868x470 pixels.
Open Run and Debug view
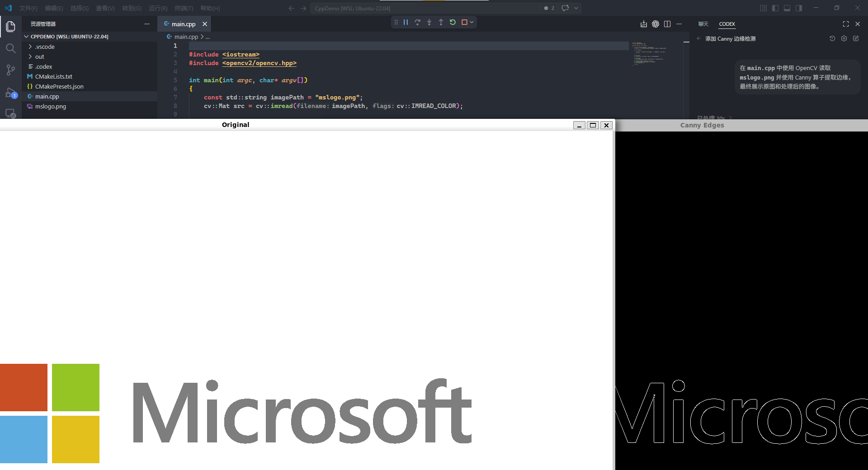(10, 93)
